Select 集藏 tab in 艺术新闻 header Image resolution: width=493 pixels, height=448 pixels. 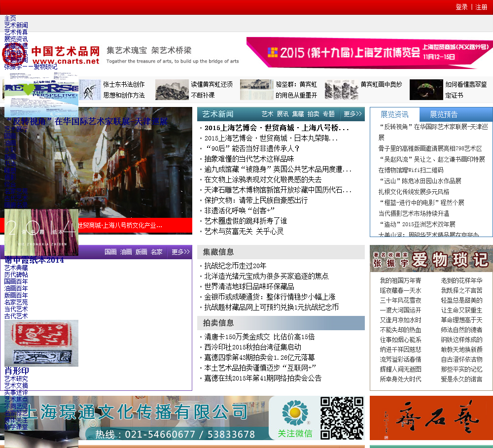click(298, 114)
